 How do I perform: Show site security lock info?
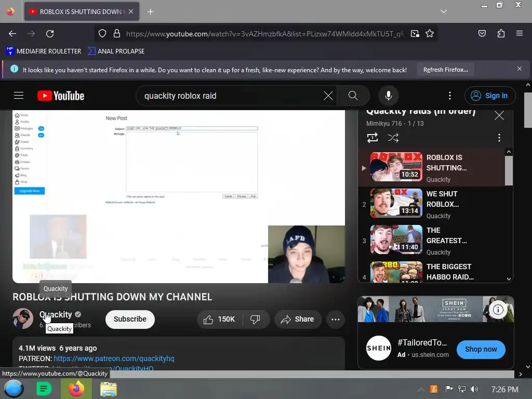117,34
